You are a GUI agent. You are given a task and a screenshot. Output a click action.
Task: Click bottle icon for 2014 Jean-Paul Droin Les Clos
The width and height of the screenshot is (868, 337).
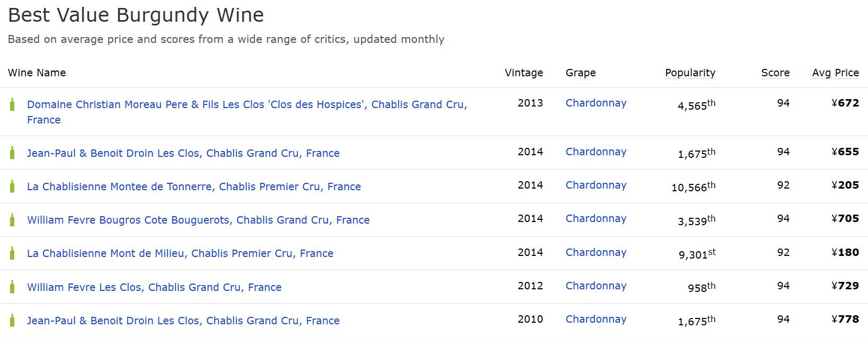click(12, 153)
